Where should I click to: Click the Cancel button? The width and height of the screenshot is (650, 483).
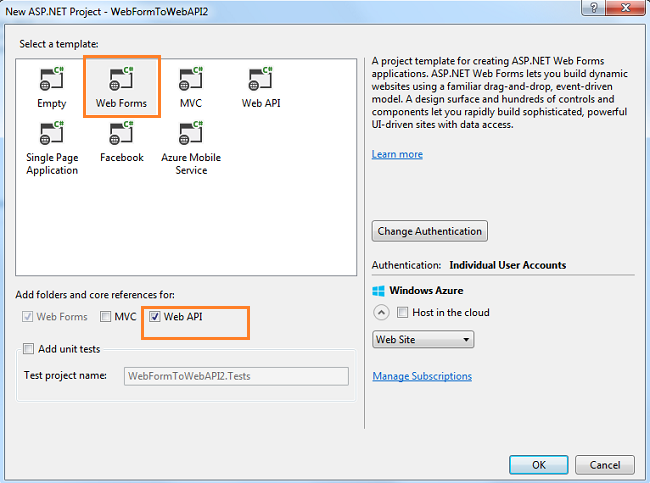pos(604,465)
